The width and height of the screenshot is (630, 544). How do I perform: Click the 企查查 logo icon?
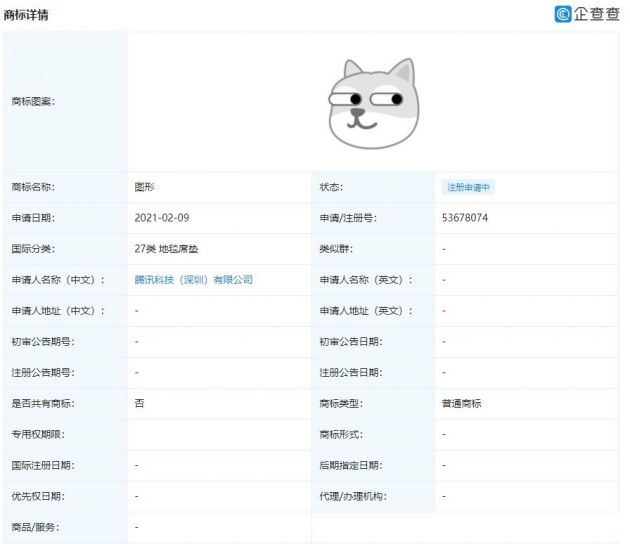563,14
